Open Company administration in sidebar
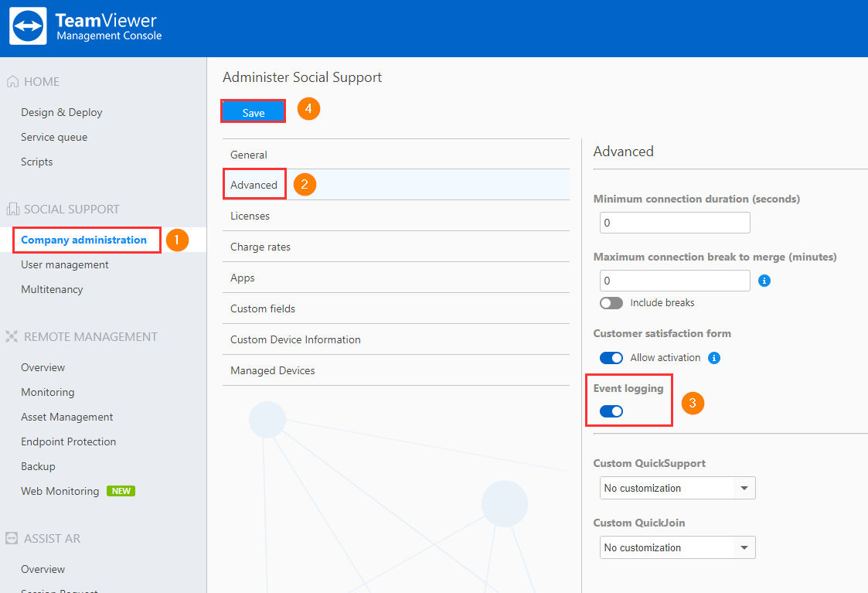This screenshot has height=593, width=868. 83,240
